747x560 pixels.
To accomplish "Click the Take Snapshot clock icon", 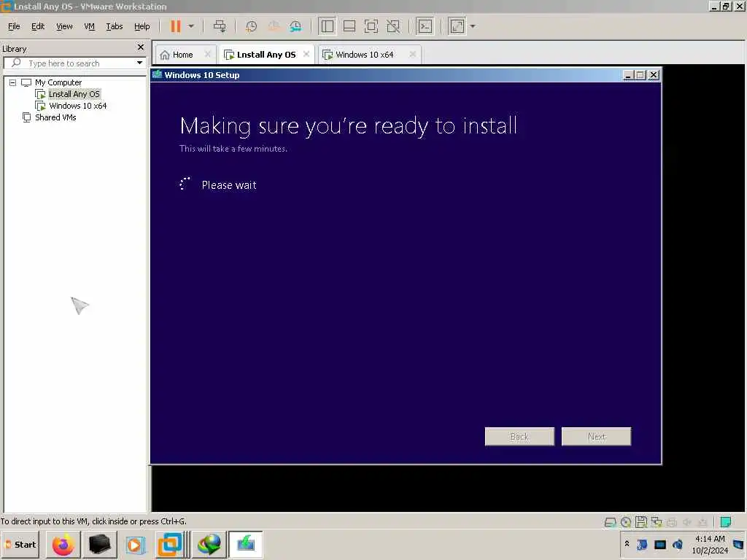I will click(251, 26).
